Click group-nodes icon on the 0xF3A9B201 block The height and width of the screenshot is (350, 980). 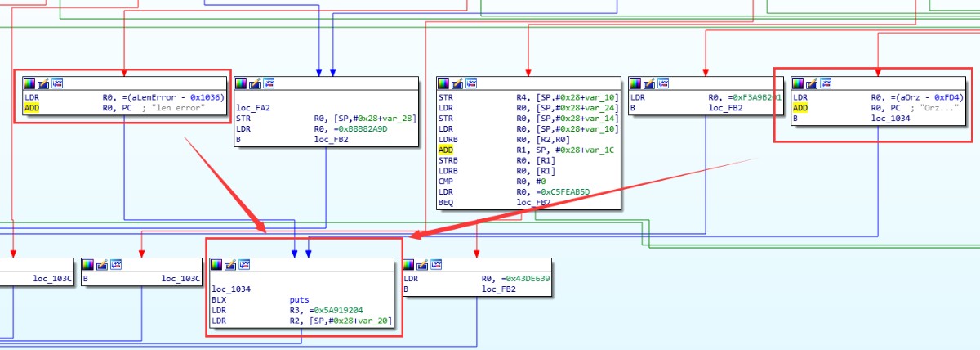click(x=663, y=83)
